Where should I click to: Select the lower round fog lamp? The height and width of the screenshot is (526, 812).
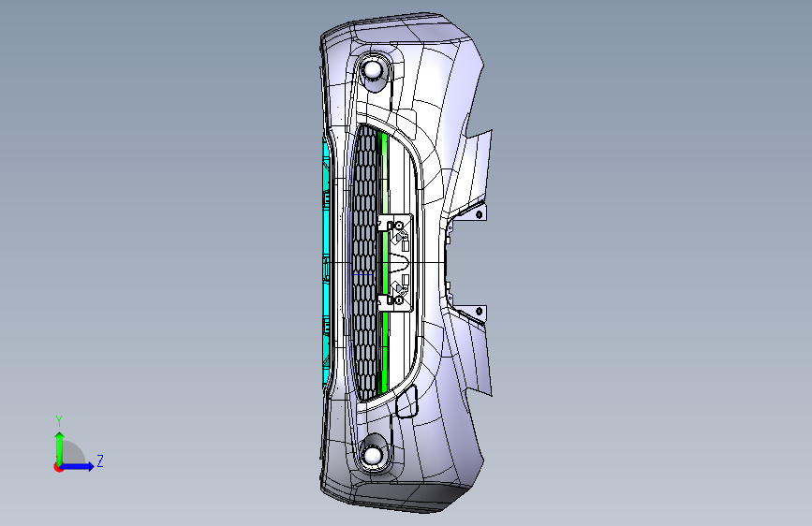pos(373,456)
